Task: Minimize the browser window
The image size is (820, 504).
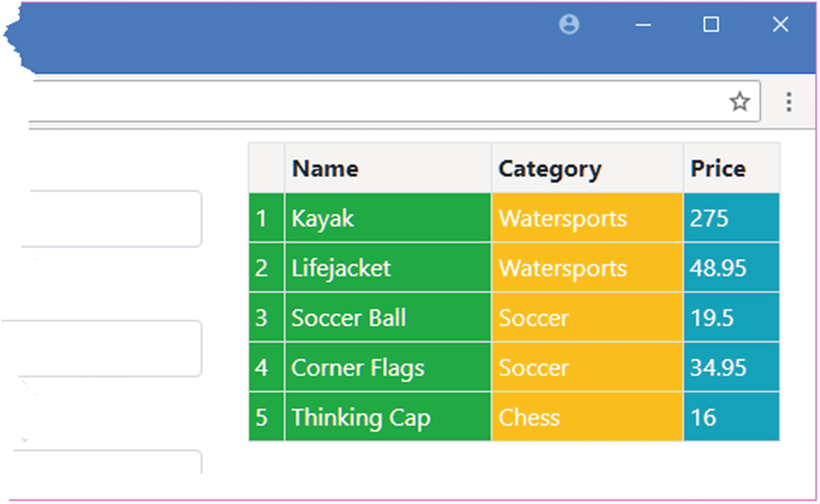Action: coord(643,25)
